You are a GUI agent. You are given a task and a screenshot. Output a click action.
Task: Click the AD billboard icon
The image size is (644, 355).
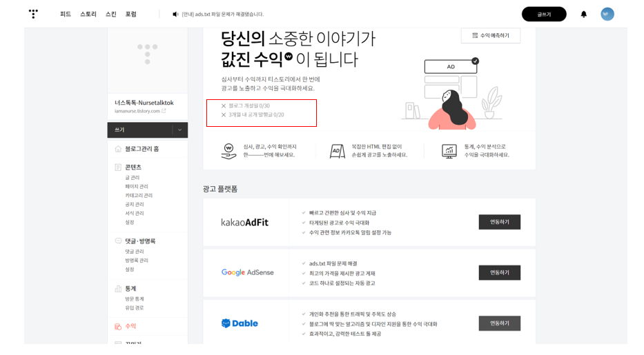coord(338,151)
